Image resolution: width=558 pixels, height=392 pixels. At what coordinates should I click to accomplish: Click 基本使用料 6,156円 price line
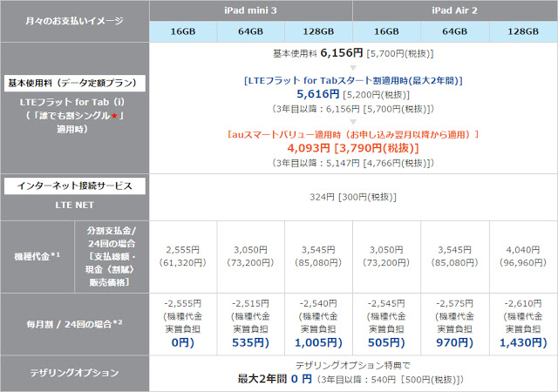point(353,53)
